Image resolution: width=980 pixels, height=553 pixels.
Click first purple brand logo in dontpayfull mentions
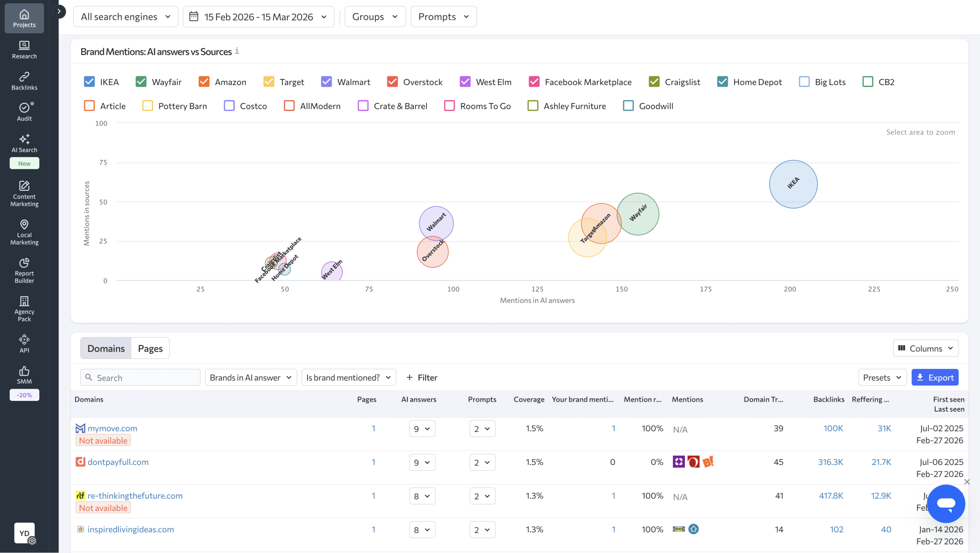tap(679, 462)
